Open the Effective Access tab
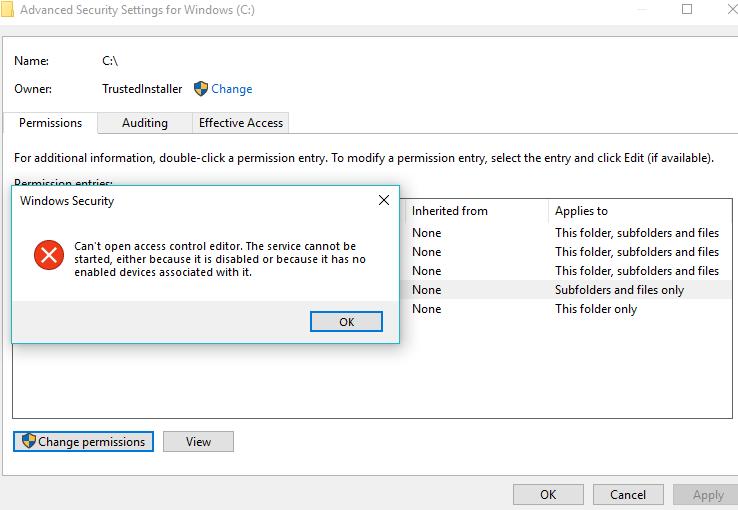 (241, 123)
